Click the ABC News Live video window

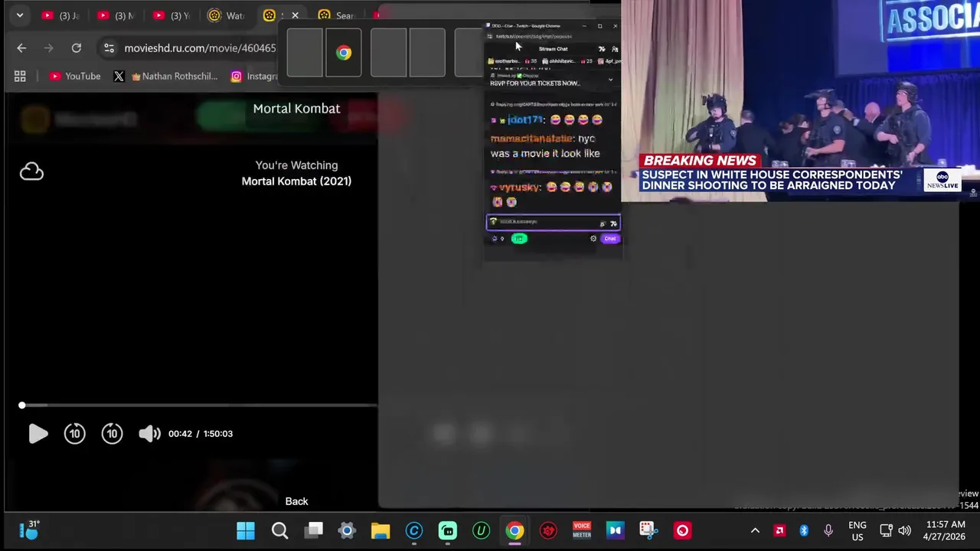click(800, 100)
